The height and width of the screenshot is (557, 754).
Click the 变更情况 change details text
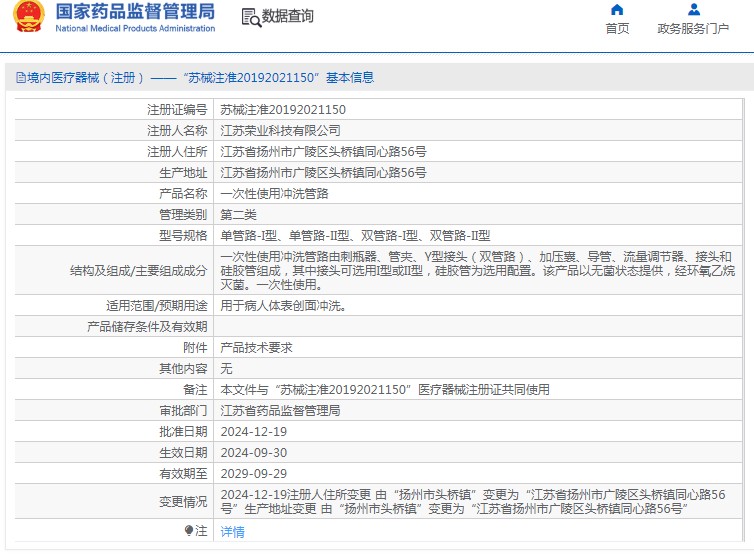(x=473, y=501)
